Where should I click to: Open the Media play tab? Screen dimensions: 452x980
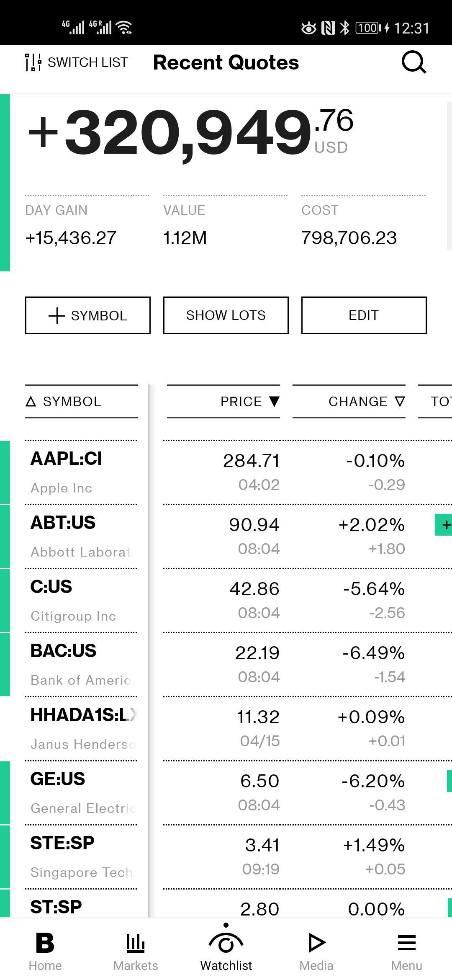[x=316, y=951]
